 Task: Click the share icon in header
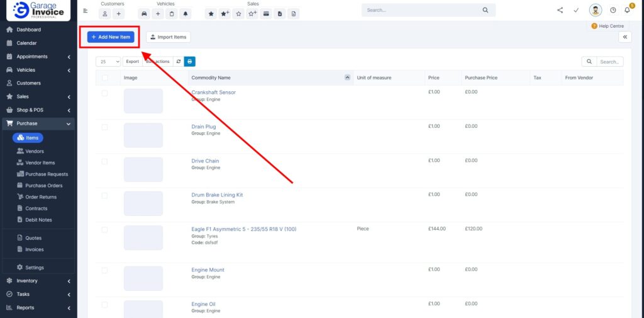(x=560, y=10)
